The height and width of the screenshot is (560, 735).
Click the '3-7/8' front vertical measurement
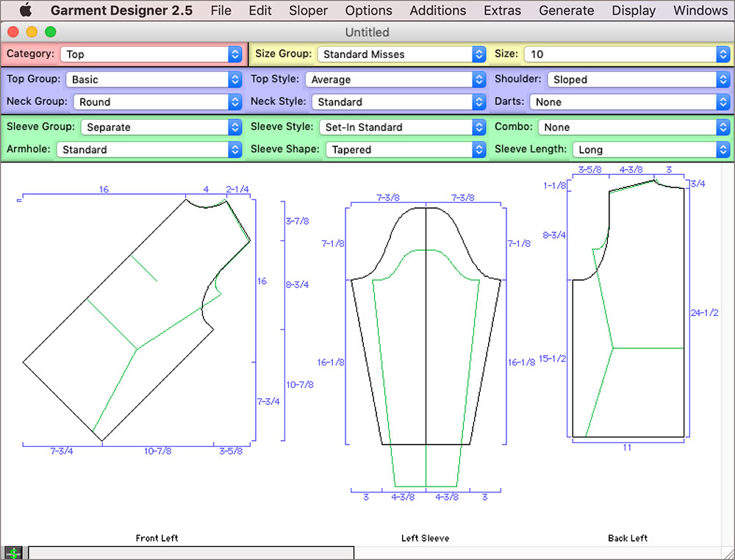point(297,220)
